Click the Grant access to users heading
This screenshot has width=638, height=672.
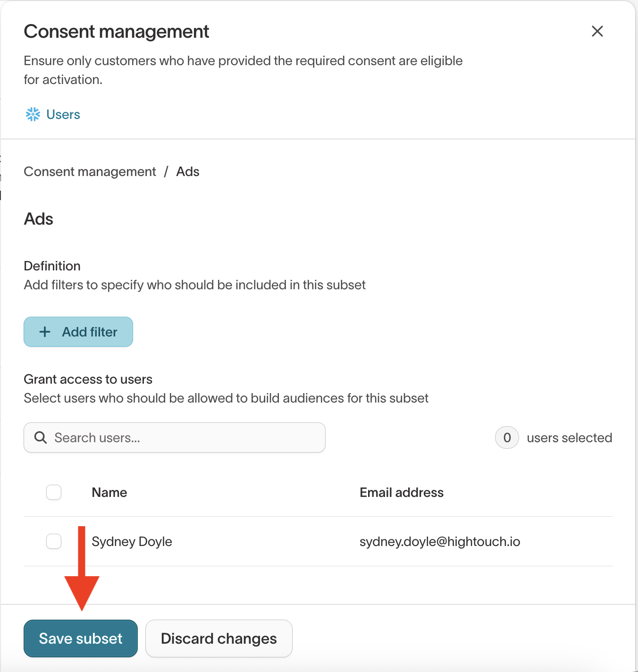coord(88,379)
